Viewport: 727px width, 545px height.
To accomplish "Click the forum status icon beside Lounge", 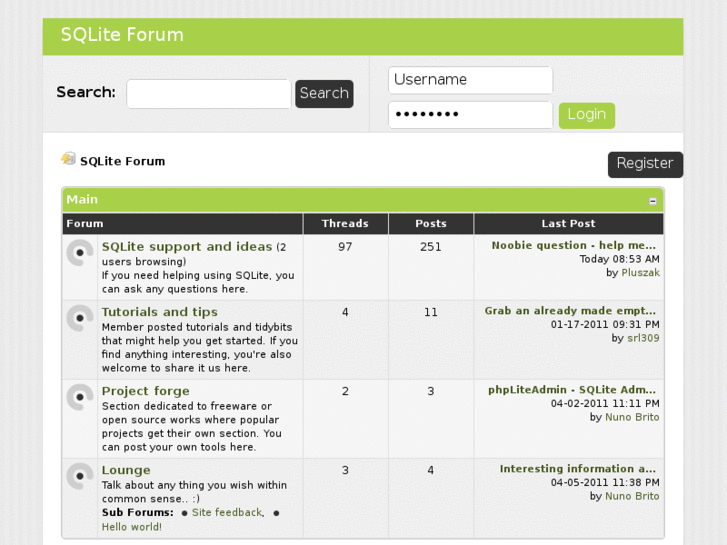I will coord(80,476).
